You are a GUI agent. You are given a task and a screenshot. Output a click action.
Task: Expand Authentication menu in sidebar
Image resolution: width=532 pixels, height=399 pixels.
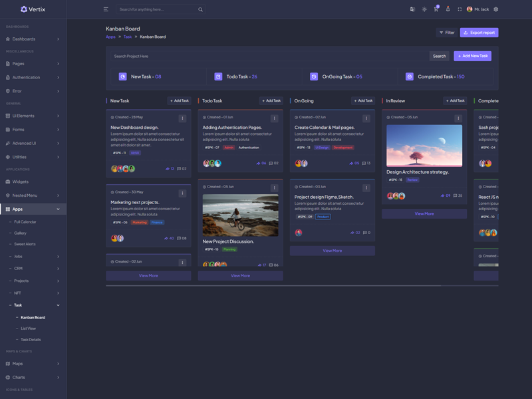coord(33,77)
